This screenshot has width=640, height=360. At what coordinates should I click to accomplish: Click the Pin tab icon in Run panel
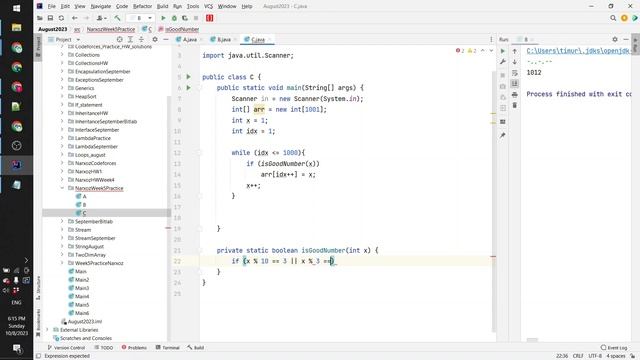point(503,135)
